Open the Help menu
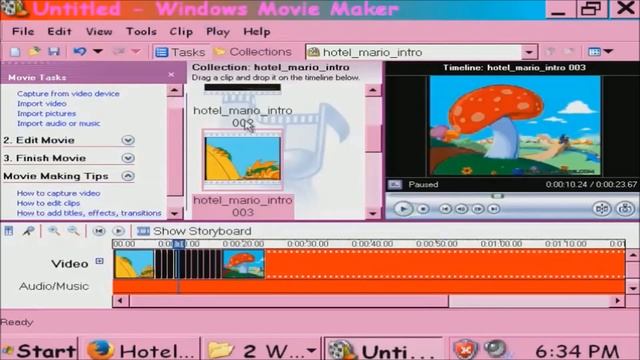640x360 pixels. click(x=257, y=31)
